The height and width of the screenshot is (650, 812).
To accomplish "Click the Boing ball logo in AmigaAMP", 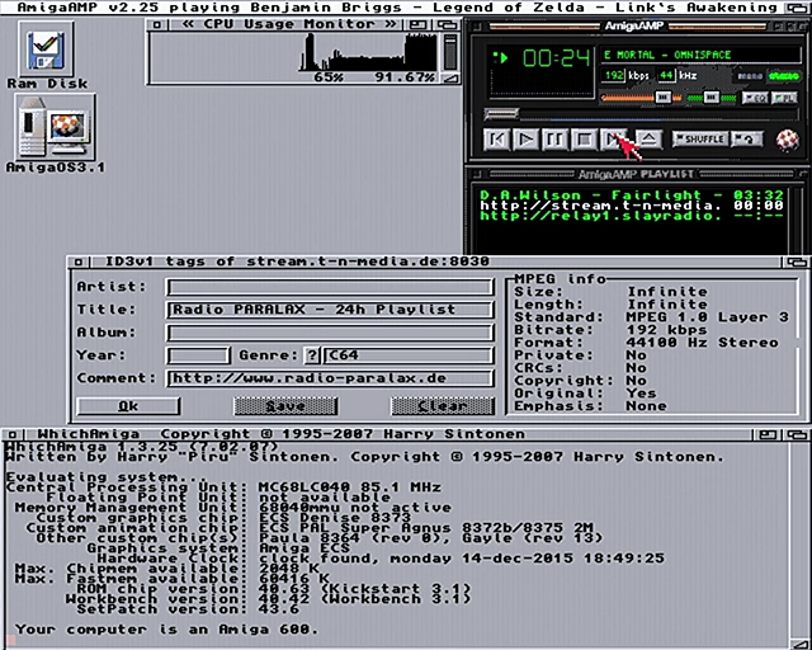I will click(x=787, y=140).
